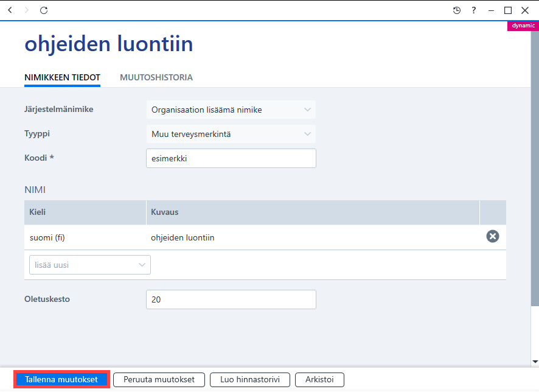The width and height of the screenshot is (539, 392).
Task: Archive the item with Arkistoi
Action: pyautogui.click(x=319, y=380)
